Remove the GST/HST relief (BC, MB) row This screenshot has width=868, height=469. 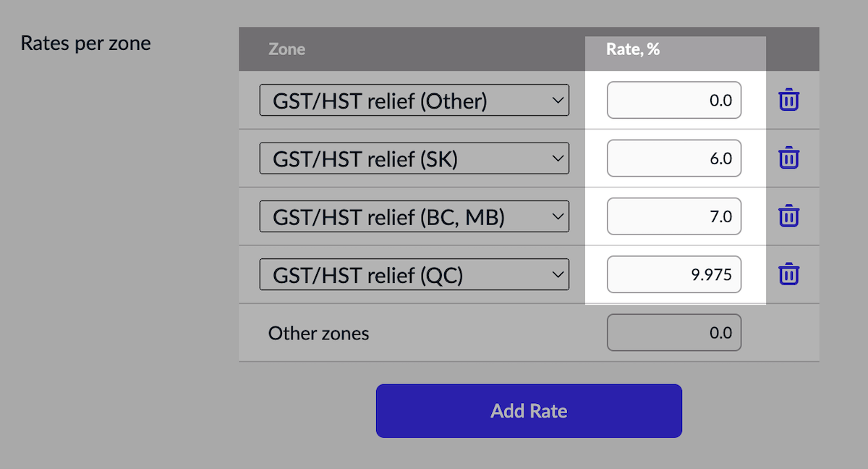coord(788,216)
